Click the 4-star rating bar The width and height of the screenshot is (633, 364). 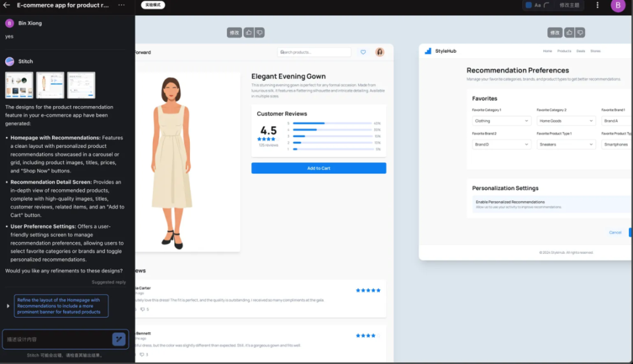coord(332,129)
